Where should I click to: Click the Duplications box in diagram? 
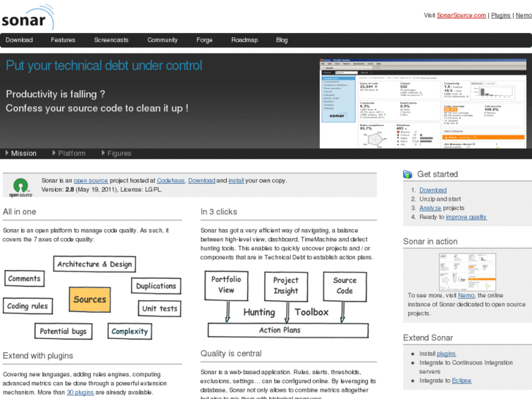point(156,286)
